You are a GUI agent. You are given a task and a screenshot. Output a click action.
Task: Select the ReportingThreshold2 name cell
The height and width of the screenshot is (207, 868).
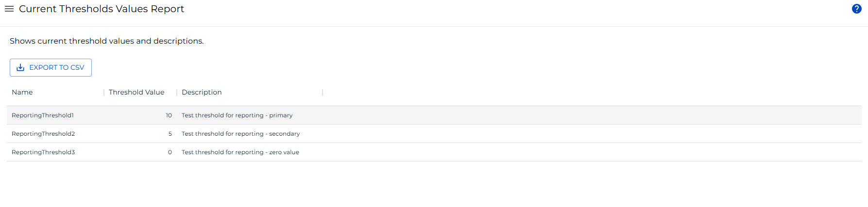[x=43, y=134]
